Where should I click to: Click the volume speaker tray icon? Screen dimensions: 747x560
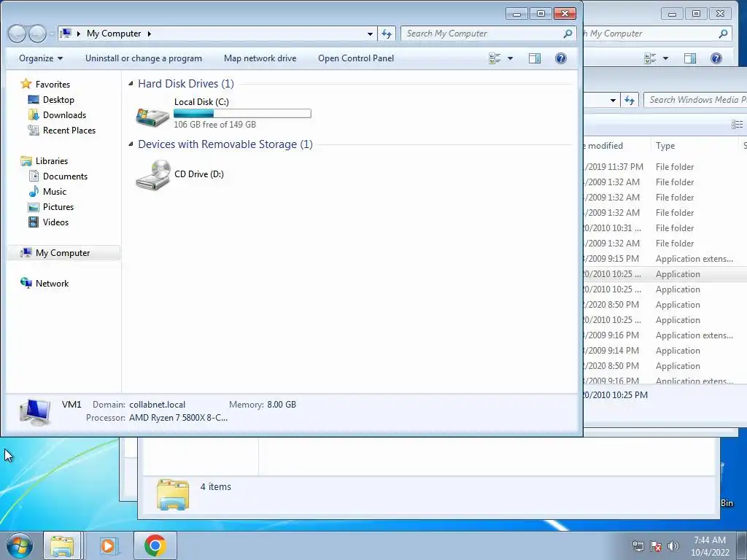coord(673,546)
